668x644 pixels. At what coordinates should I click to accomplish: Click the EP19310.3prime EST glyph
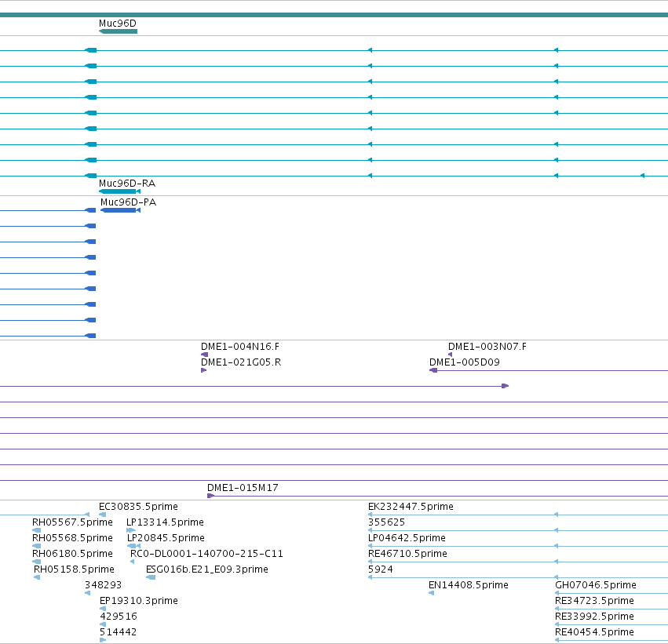tap(103, 609)
